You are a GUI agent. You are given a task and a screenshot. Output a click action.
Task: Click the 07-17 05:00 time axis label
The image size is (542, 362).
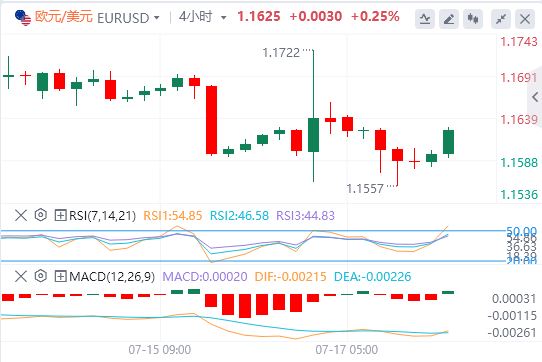click(x=346, y=350)
